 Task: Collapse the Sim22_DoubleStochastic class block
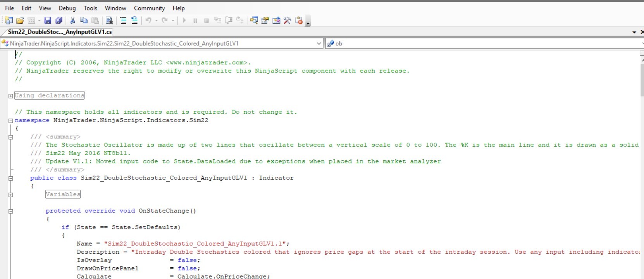[x=10, y=178]
